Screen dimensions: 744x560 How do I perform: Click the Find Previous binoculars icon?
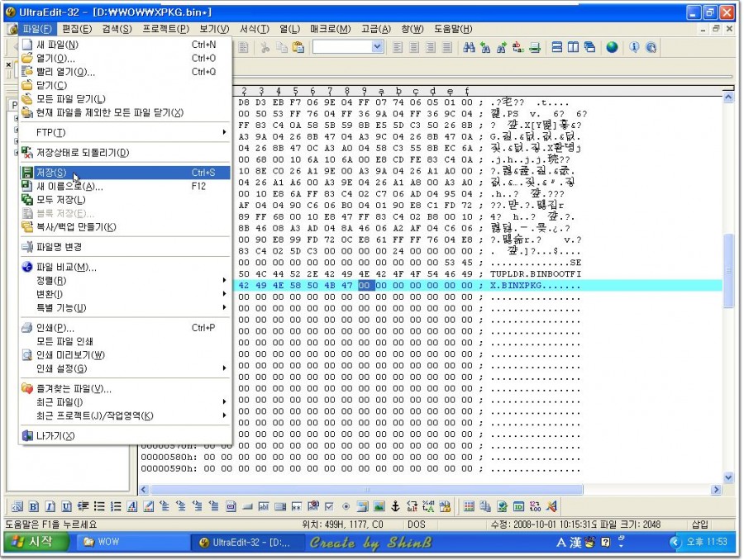485,47
